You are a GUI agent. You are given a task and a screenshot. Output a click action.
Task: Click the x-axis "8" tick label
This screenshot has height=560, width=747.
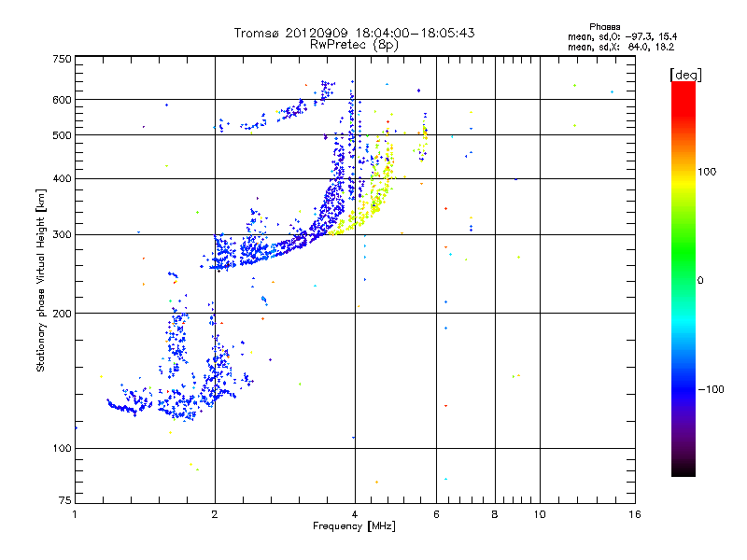(495, 514)
